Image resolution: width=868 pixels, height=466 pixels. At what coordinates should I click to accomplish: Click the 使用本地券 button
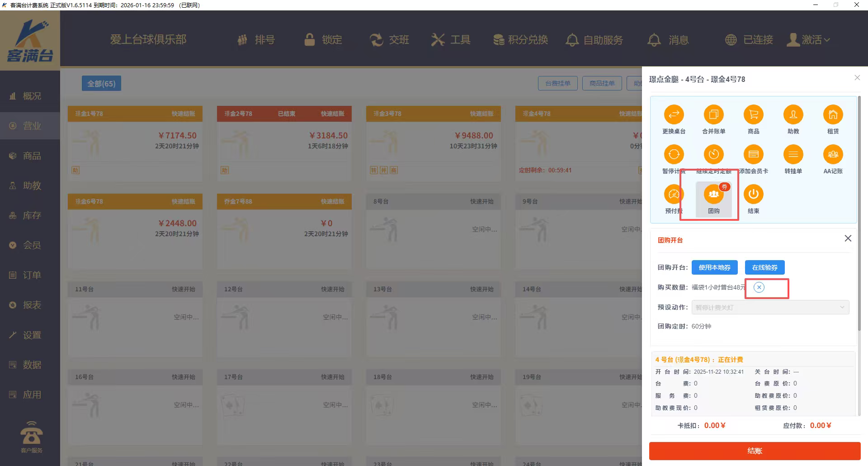(714, 267)
